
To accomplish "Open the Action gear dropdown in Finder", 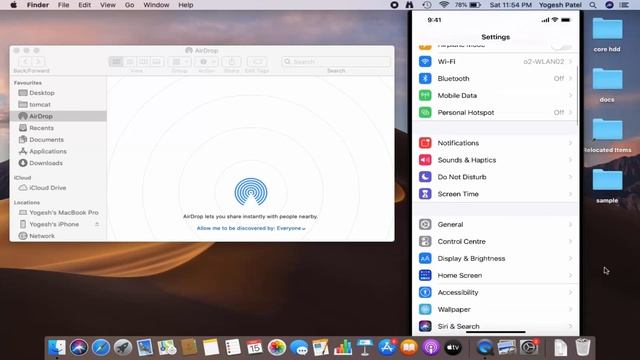I will pyautogui.click(x=207, y=62).
